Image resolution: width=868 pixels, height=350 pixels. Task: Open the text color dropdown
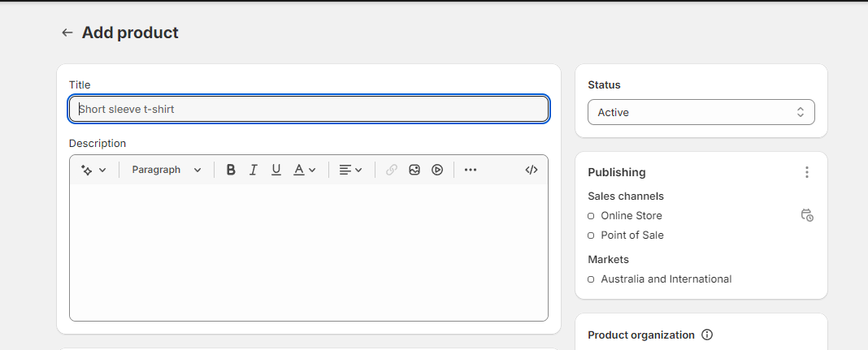[305, 170]
